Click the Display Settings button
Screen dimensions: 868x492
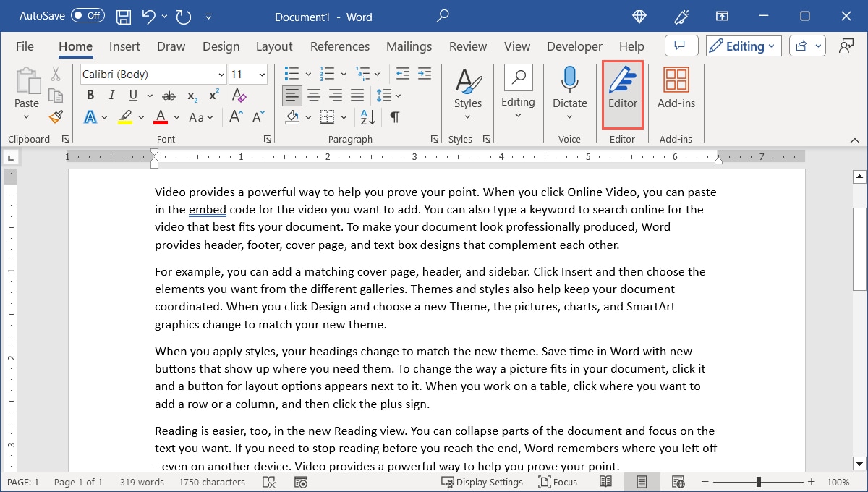click(x=482, y=481)
